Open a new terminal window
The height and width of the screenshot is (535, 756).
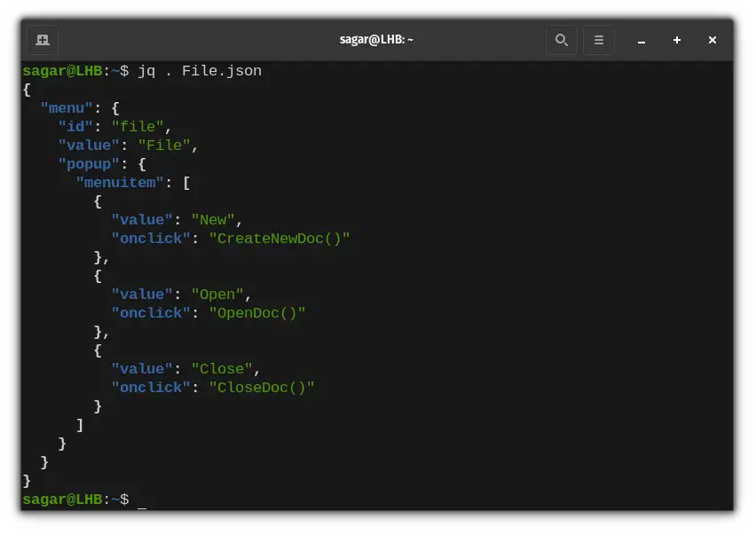pyautogui.click(x=42, y=40)
